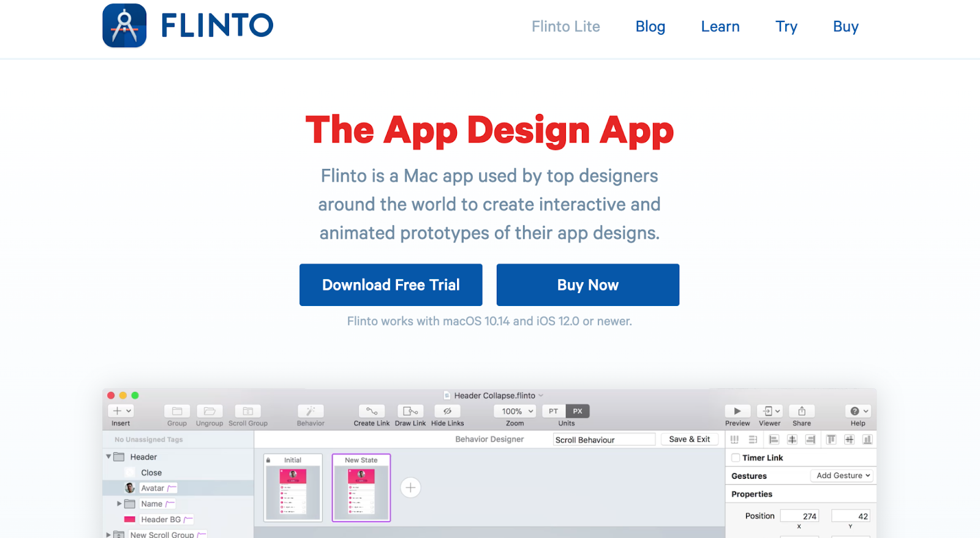The height and width of the screenshot is (538, 980).
Task: Click the Position X field showing 274
Action: pyautogui.click(x=799, y=516)
